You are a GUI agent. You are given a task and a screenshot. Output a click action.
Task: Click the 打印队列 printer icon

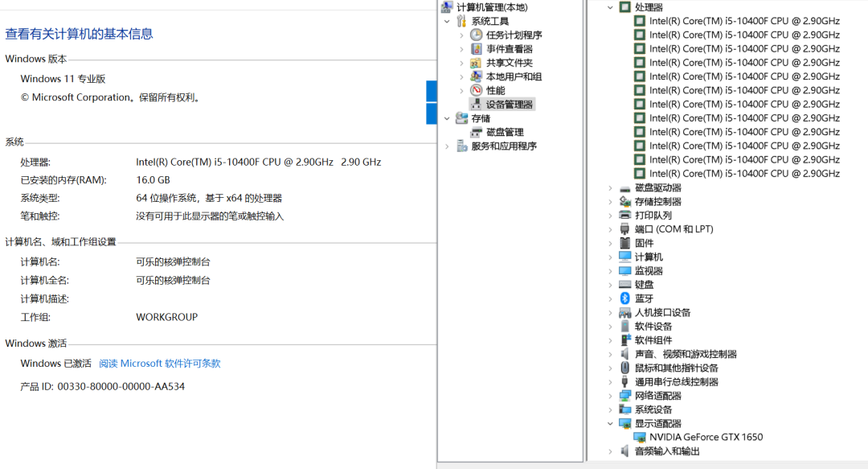coord(625,216)
